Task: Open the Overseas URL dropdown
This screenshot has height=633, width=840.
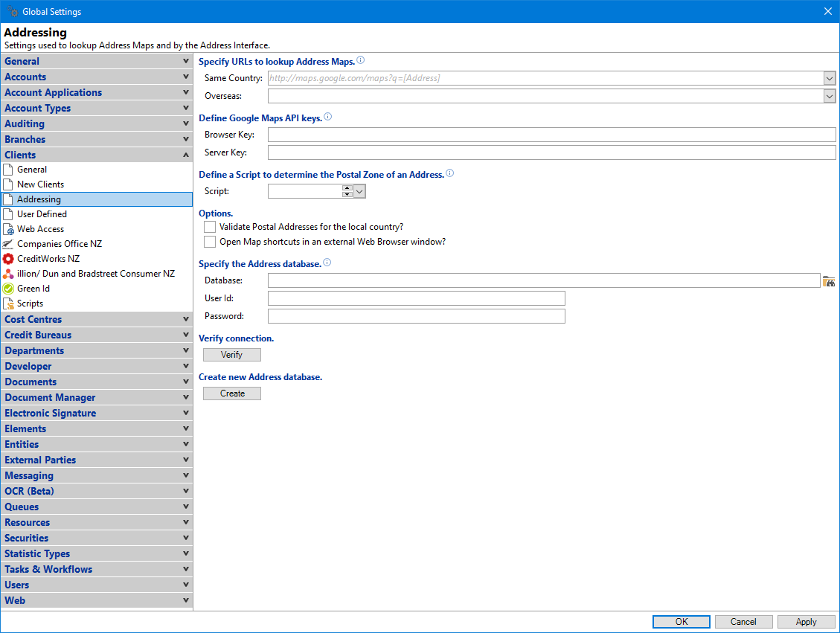Action: tap(830, 96)
